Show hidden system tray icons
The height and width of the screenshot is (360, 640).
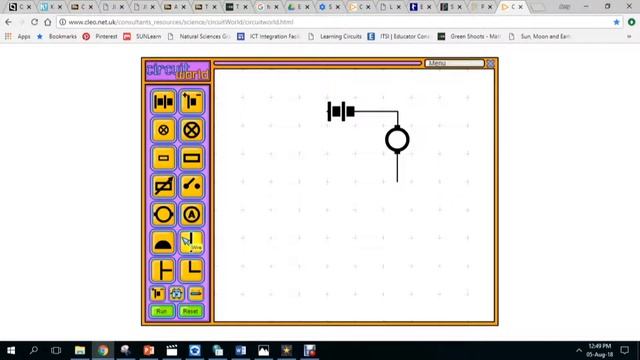pyautogui.click(x=579, y=350)
